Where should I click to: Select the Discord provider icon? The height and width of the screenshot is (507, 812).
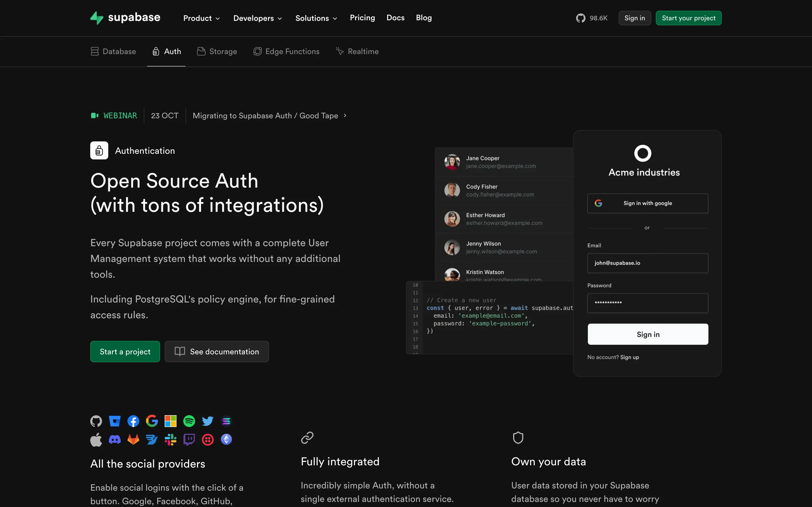(x=114, y=439)
